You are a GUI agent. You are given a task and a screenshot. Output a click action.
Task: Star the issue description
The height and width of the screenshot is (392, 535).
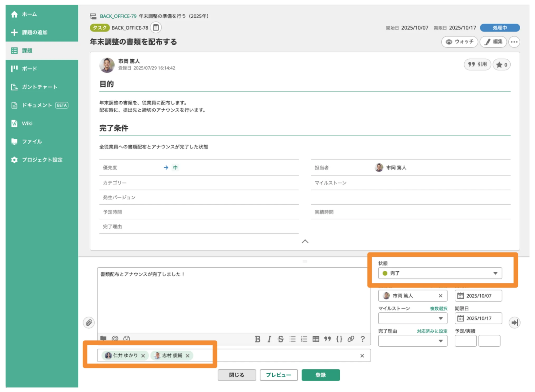[502, 64]
